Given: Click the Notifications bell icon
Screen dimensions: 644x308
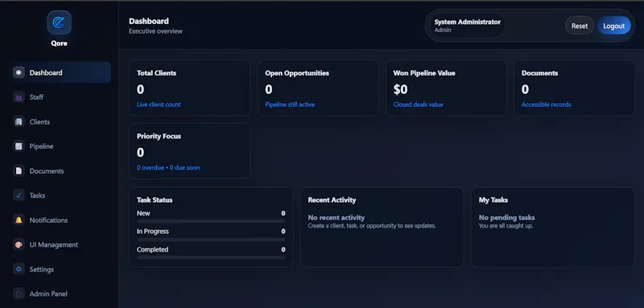Looking at the screenshot, I should [19, 220].
